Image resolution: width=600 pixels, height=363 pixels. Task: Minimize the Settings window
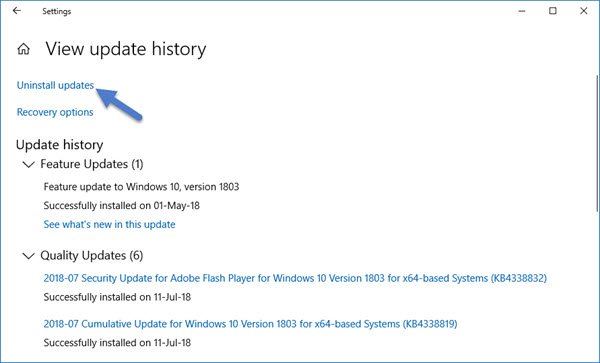pyautogui.click(x=522, y=11)
